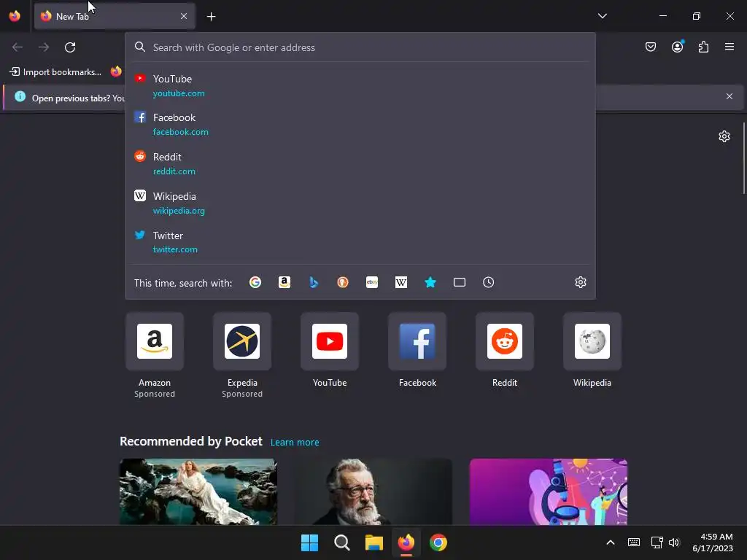The height and width of the screenshot is (560, 747).
Task: Select Facebook suggestion in address dropdown
Action: 360,124
